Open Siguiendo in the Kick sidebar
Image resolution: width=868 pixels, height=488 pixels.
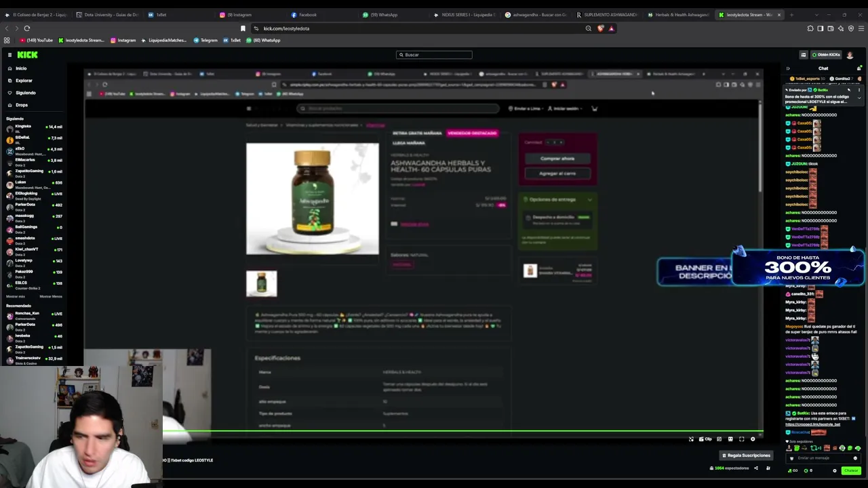(x=26, y=93)
